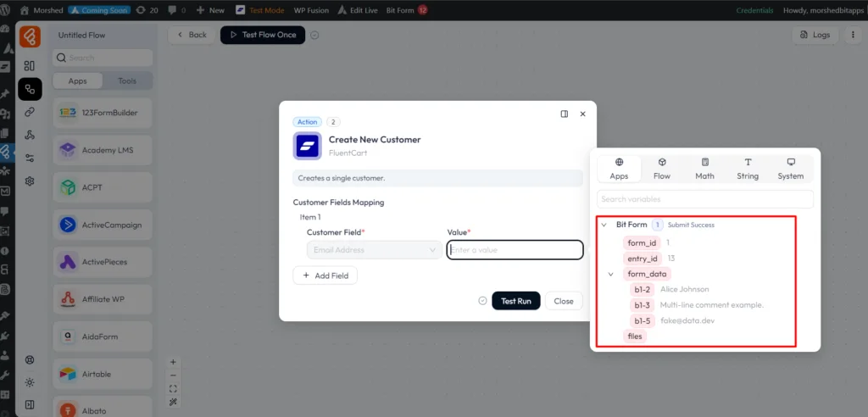Select the System variable tab
The image size is (868, 417).
791,169
